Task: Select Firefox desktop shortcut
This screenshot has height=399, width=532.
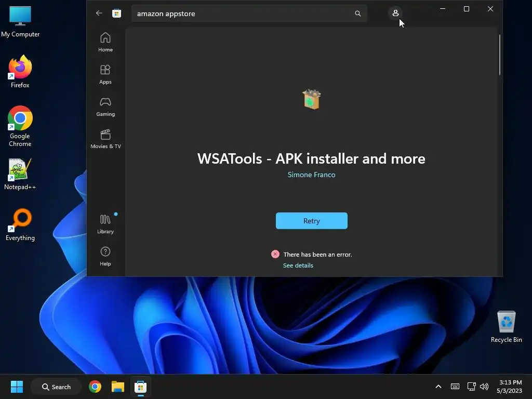Action: click(x=20, y=72)
